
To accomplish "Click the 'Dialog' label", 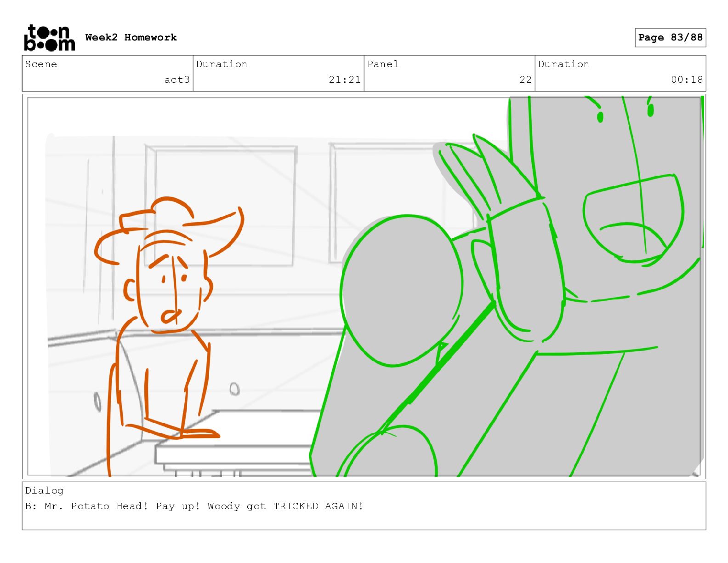I will pyautogui.click(x=44, y=490).
